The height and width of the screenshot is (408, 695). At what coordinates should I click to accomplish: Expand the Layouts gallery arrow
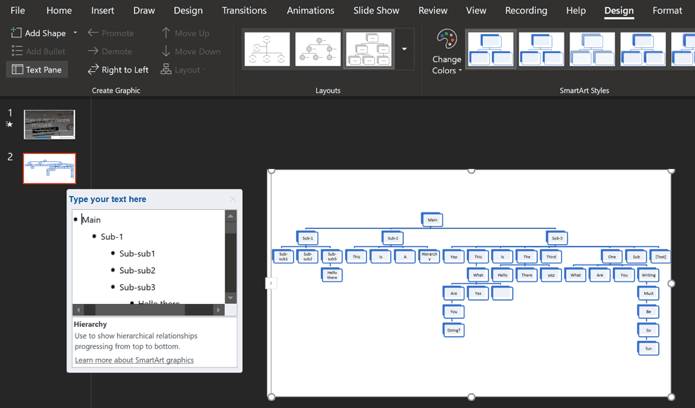point(404,49)
